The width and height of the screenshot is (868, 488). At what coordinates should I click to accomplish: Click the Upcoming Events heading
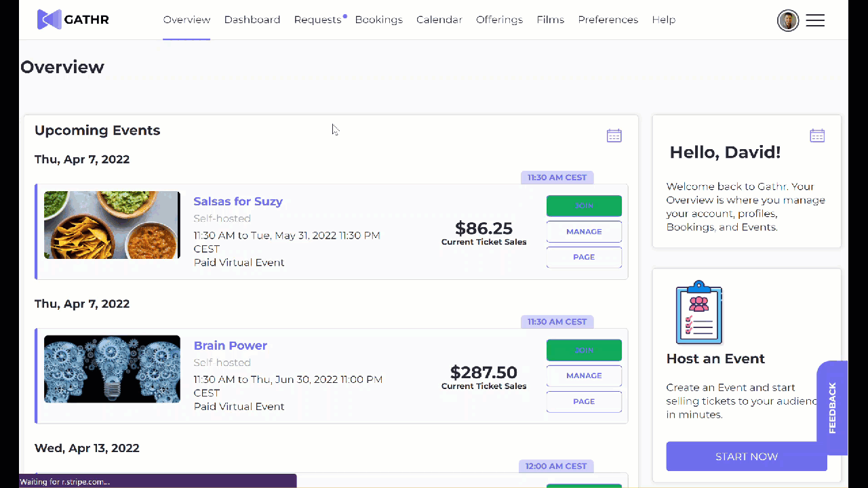(x=98, y=130)
